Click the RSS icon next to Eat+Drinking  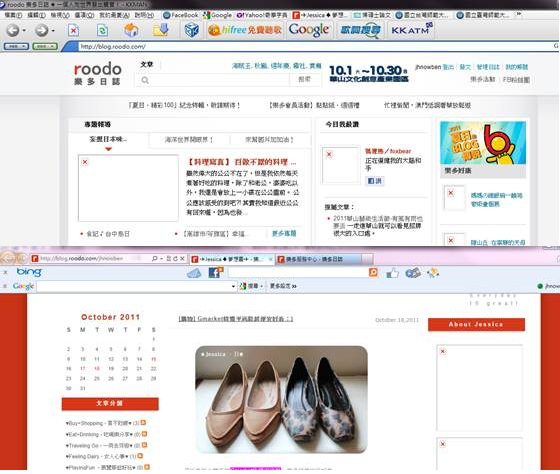click(145, 434)
